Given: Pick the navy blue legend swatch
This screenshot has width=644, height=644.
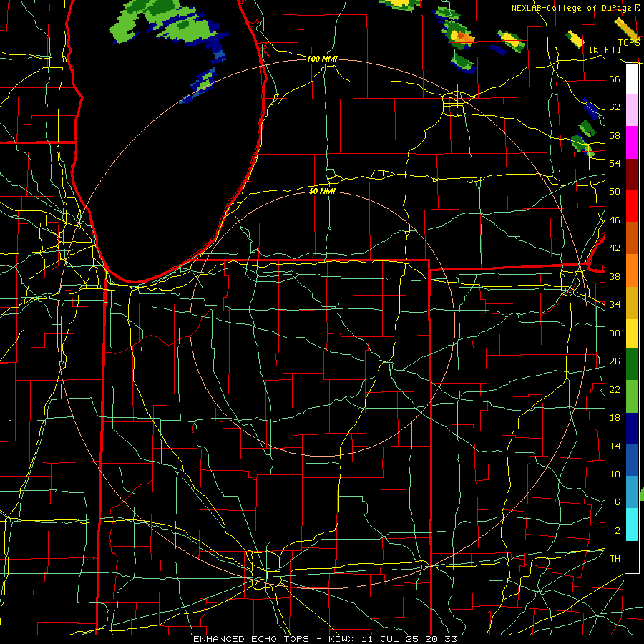Looking at the screenshot, I should [632, 429].
